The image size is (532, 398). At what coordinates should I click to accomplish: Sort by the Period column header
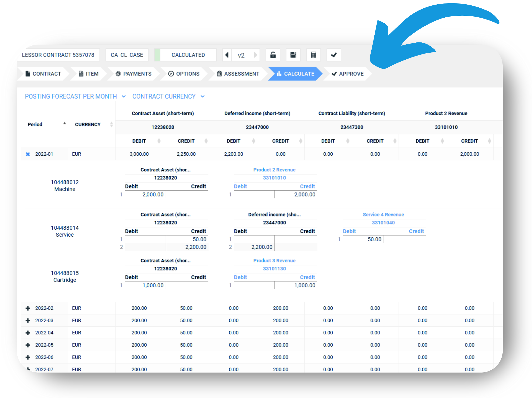click(35, 124)
